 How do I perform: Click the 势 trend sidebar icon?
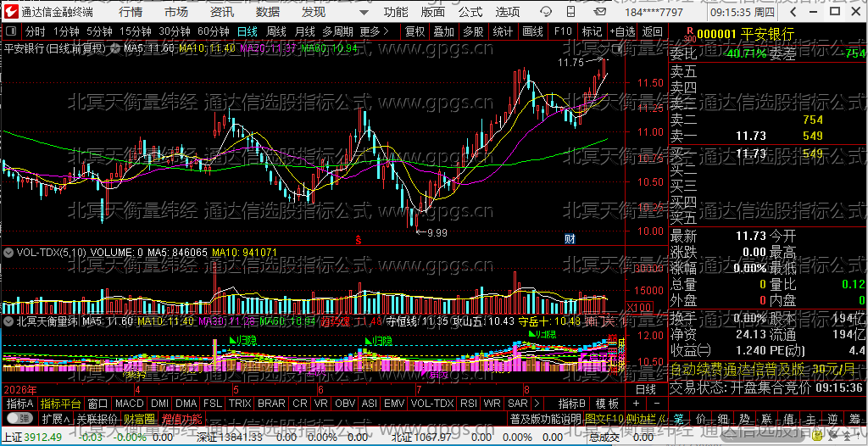tap(744, 418)
